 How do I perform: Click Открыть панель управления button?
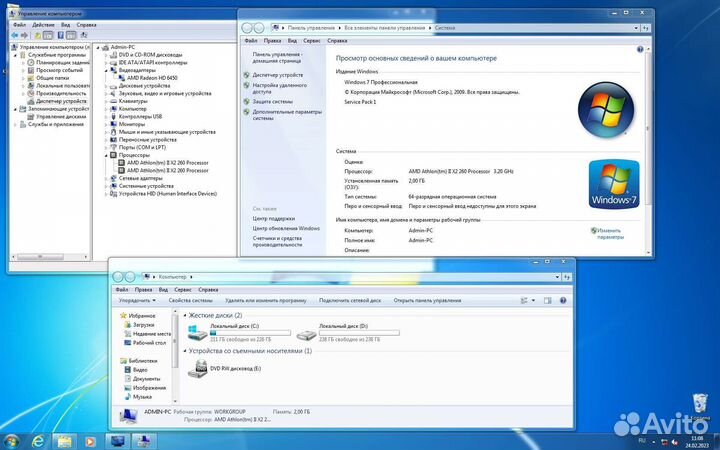tap(427, 300)
